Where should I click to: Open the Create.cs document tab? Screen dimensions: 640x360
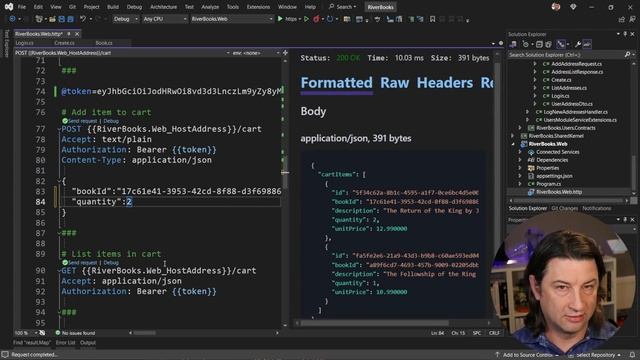pos(64,43)
